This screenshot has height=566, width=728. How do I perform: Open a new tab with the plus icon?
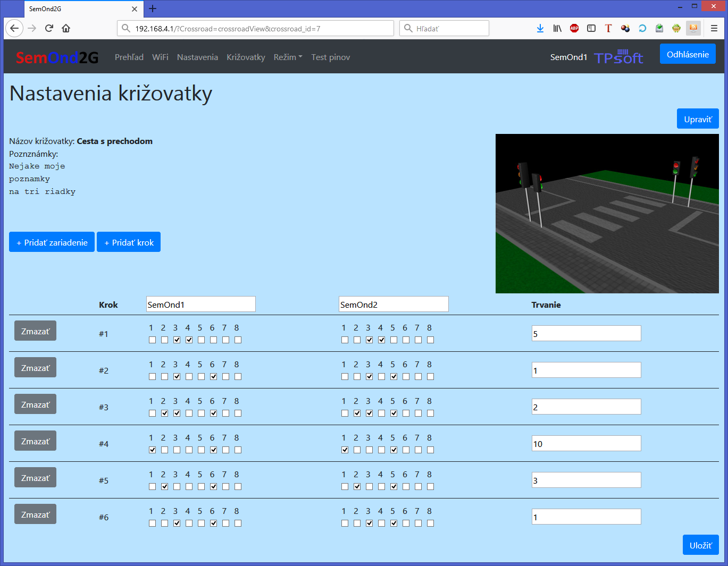point(153,9)
